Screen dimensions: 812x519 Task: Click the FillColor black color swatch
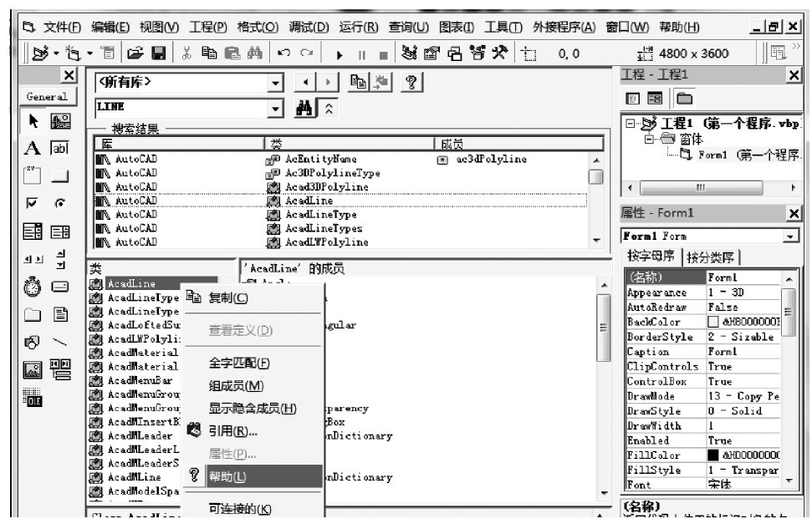tap(713, 455)
